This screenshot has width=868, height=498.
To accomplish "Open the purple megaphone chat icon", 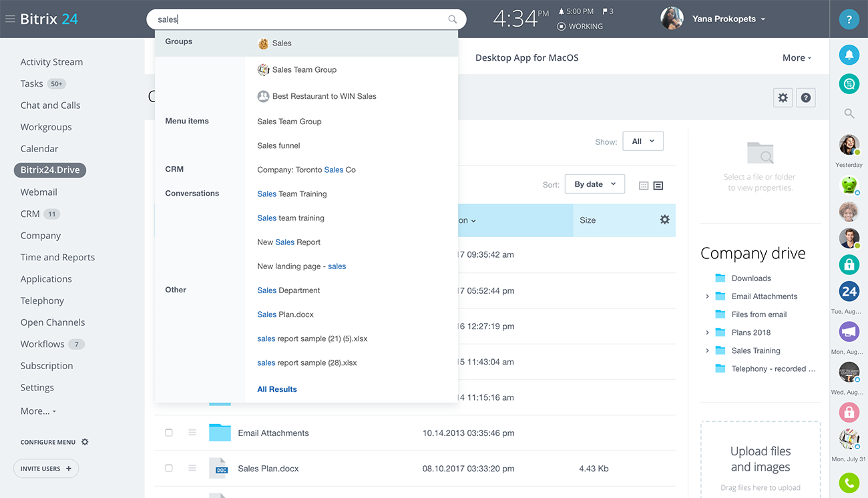I will pyautogui.click(x=849, y=331).
